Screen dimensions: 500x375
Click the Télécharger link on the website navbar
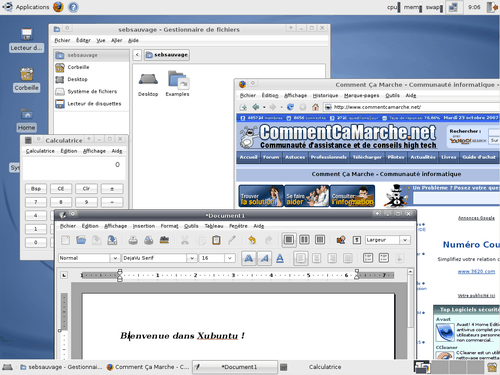pyautogui.click(x=367, y=157)
